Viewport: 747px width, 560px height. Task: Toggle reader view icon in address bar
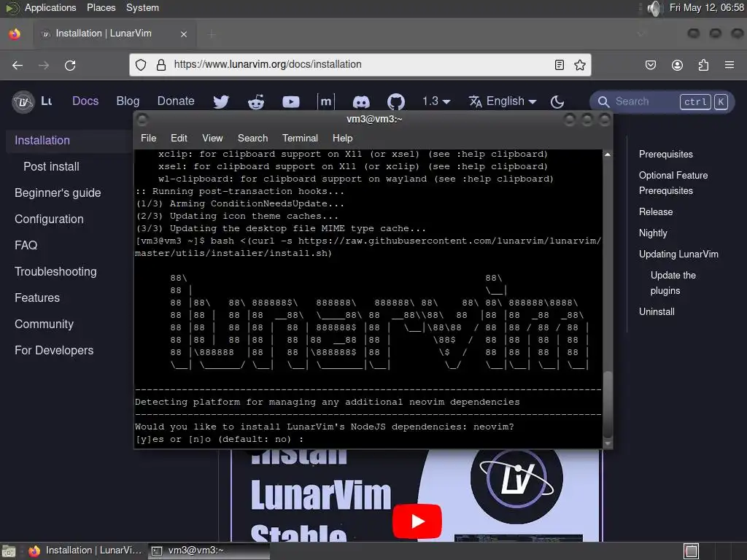560,65
